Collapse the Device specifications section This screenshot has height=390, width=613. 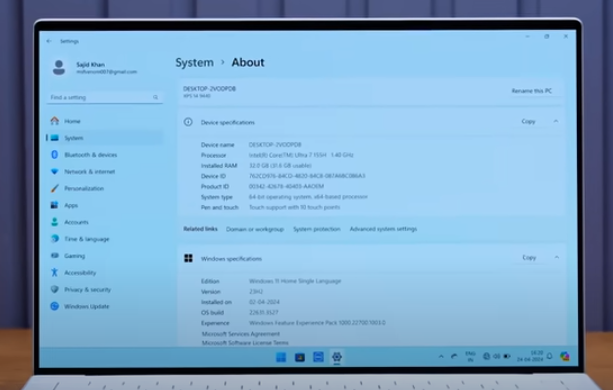click(x=556, y=122)
